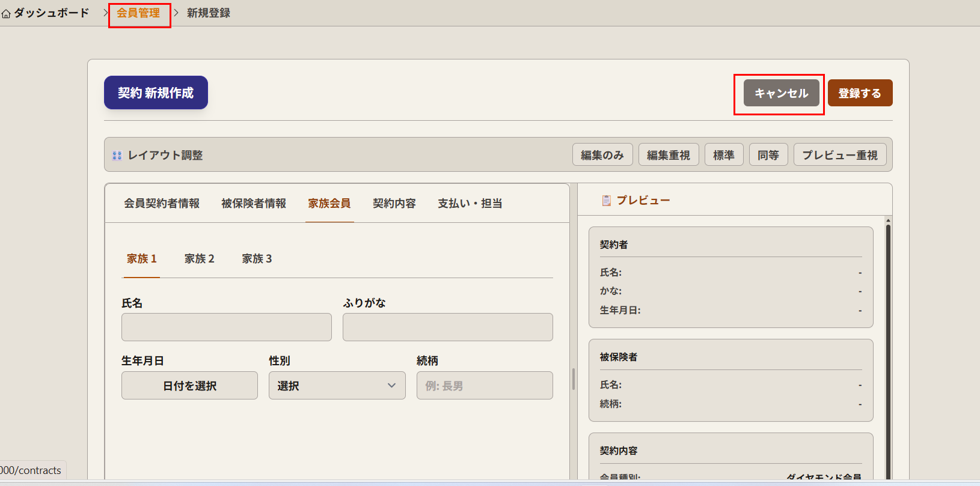This screenshot has height=486, width=980.
Task: Click the プレビュー clipboard icon
Action: 606,201
